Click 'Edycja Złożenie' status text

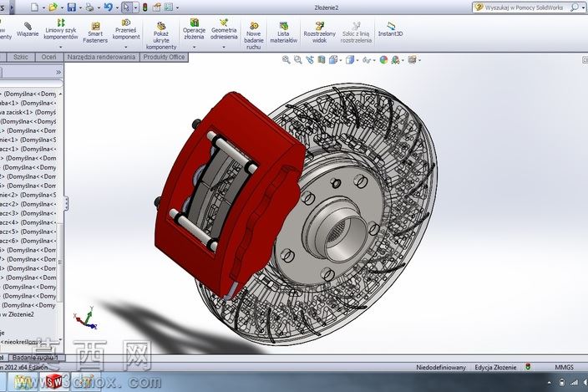coord(495,367)
